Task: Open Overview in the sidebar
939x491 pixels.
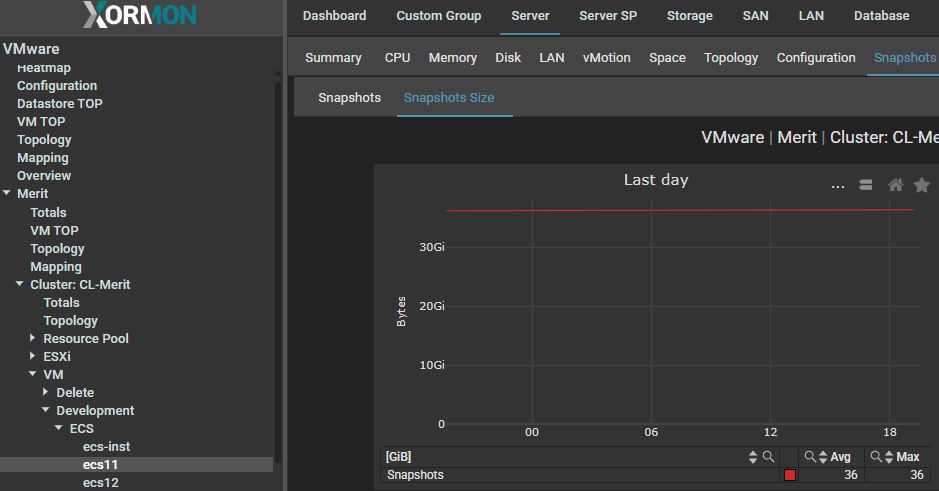Action: [44, 175]
